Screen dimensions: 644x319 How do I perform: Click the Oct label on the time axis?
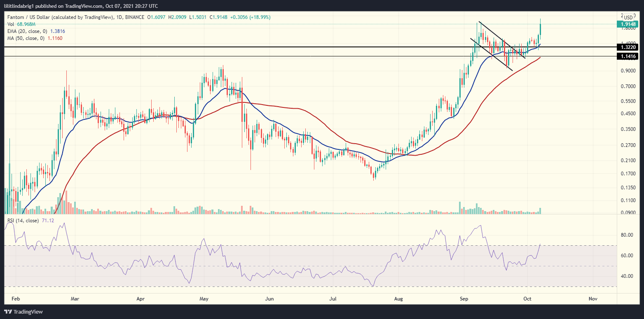pos(527,299)
